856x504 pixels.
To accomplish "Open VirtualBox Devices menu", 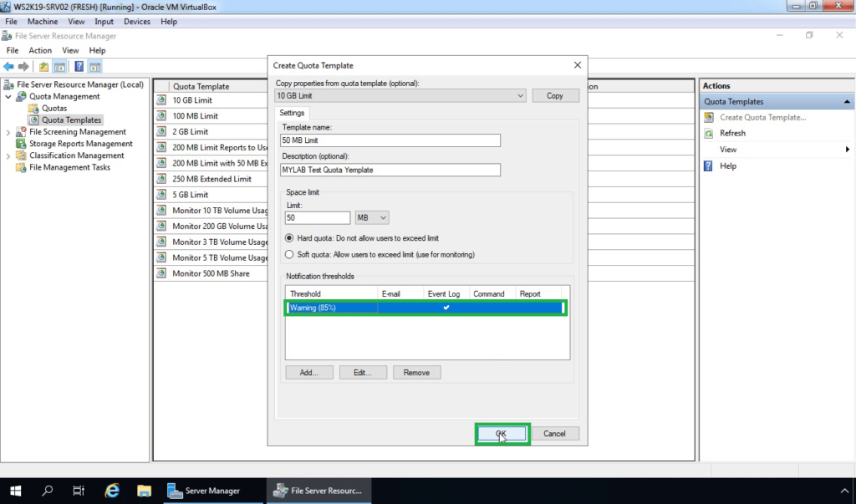I will point(137,21).
